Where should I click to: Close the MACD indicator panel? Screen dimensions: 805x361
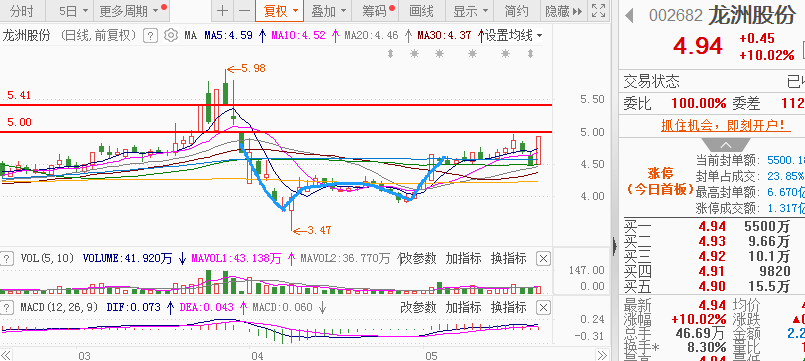(x=543, y=308)
